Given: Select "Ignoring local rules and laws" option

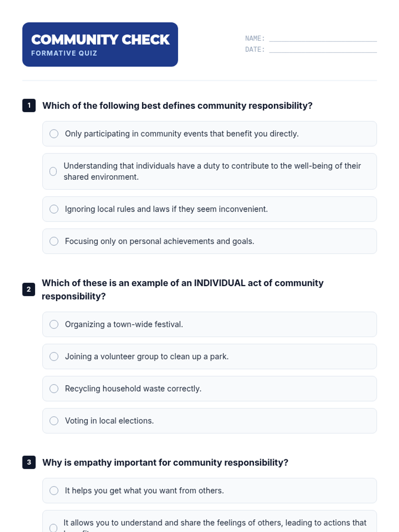Looking at the screenshot, I should [x=54, y=209].
